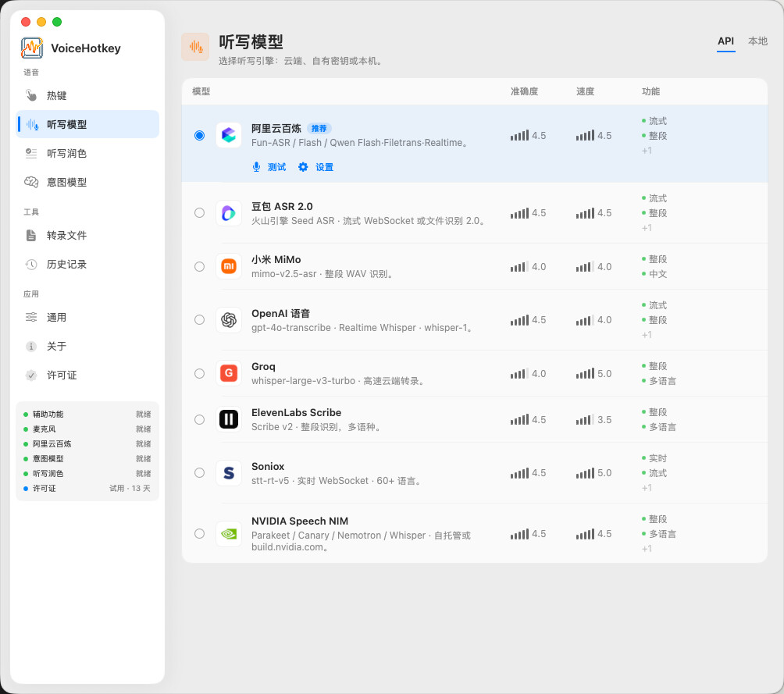Select the Groq radio button
Screen dimensions: 784x694
(x=199, y=373)
